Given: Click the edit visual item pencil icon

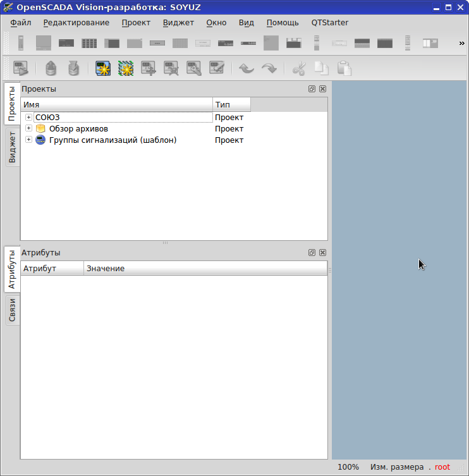Looking at the screenshot, I should click(x=217, y=68).
